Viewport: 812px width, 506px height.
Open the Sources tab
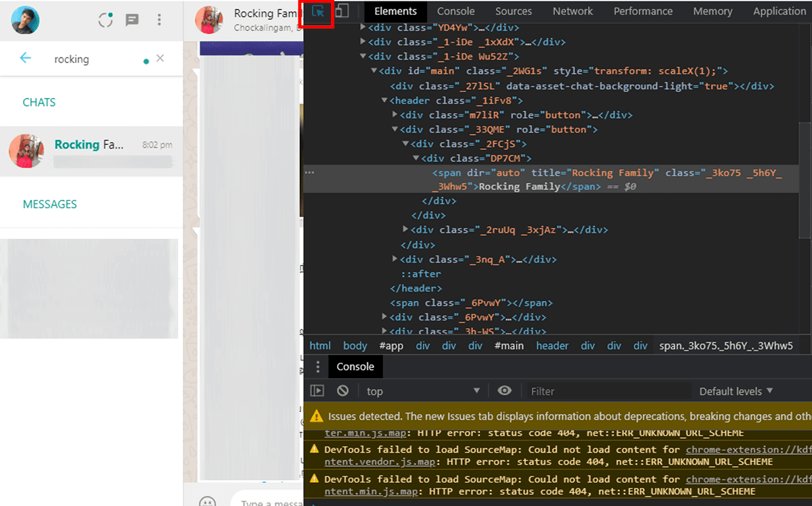(514, 11)
